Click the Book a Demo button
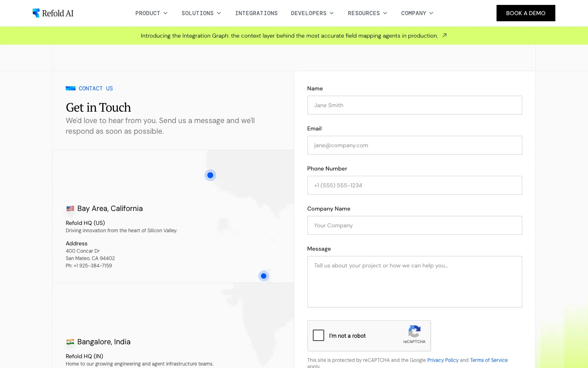The width and height of the screenshot is (588, 368). [526, 13]
